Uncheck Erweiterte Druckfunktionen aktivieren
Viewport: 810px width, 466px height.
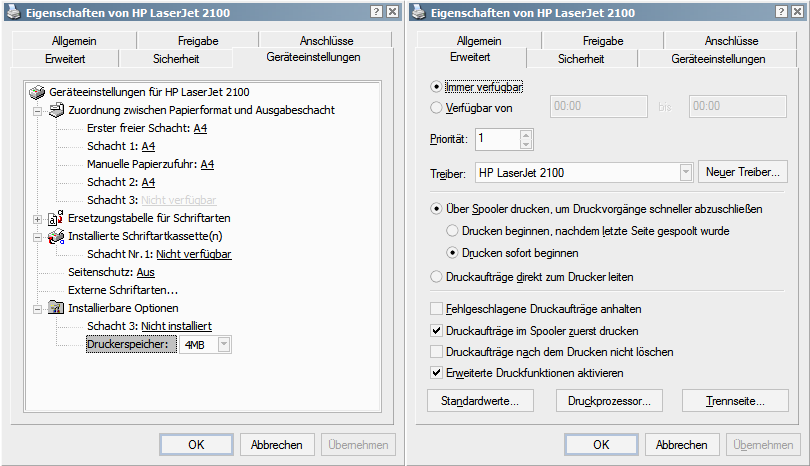(x=437, y=373)
